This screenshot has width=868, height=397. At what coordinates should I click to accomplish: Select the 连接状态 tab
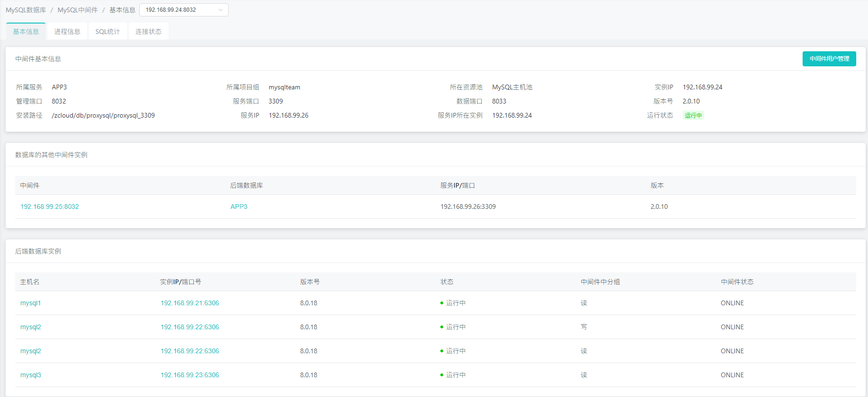pyautogui.click(x=148, y=32)
